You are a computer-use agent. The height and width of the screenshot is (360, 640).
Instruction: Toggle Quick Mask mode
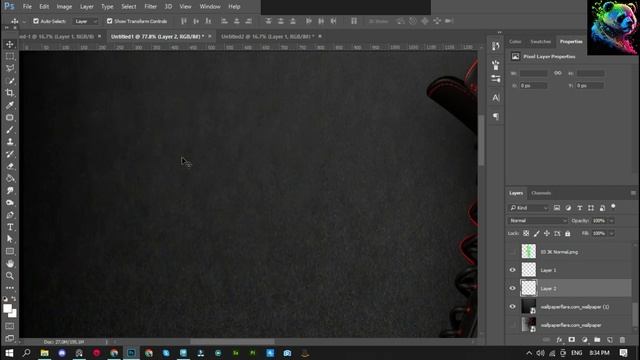(10, 326)
